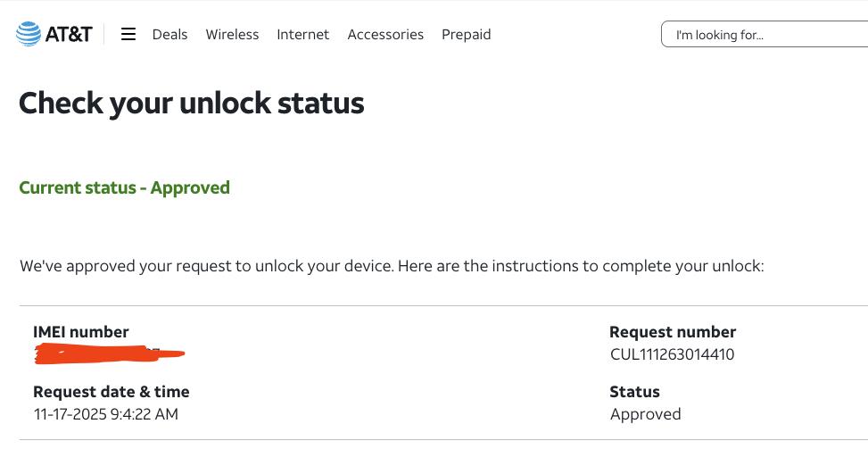Select Internet in the top navigation
Image resolution: width=868 pixels, height=449 pixels.
(x=302, y=35)
